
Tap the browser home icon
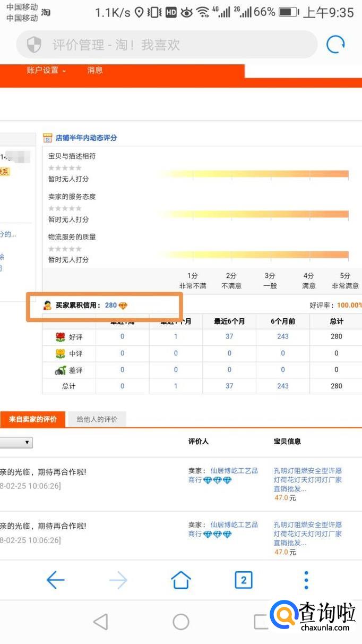pyautogui.click(x=181, y=580)
